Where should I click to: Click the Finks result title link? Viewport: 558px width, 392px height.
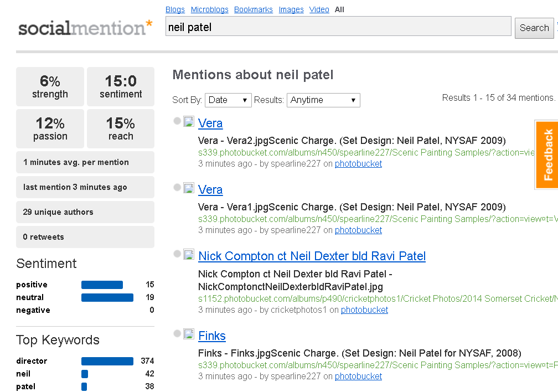tap(211, 336)
